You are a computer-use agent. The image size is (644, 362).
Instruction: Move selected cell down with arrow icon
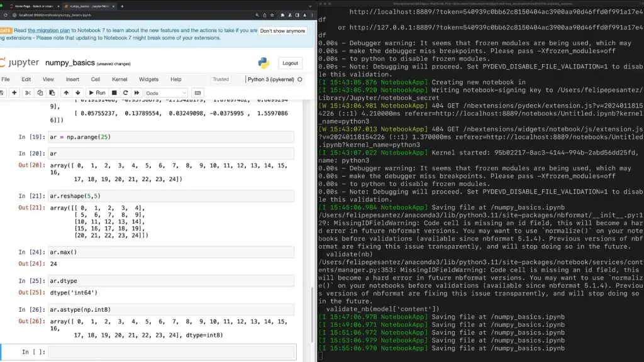[x=77, y=92]
